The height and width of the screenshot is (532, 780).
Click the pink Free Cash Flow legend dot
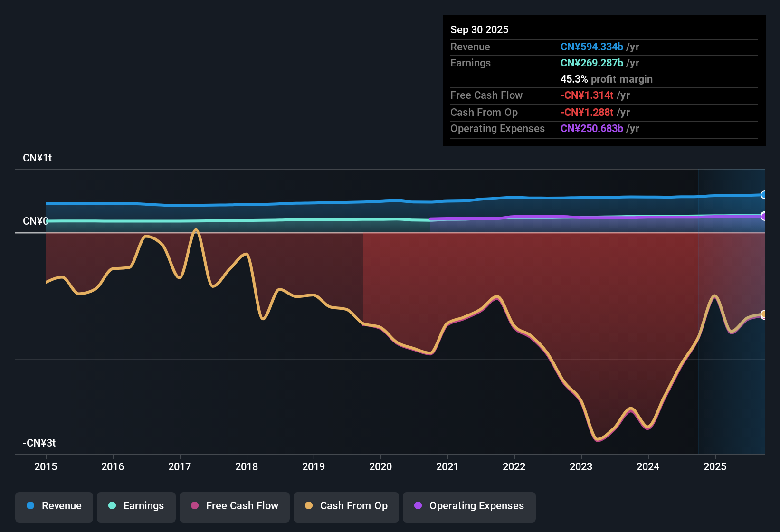(x=194, y=506)
